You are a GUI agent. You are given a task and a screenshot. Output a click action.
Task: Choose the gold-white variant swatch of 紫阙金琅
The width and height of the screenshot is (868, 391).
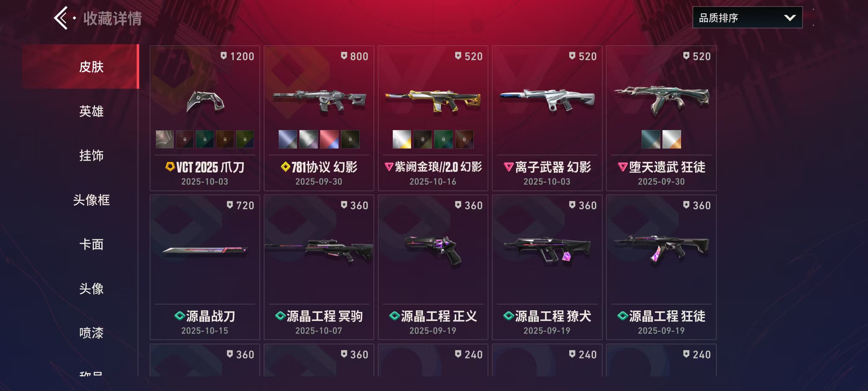[x=402, y=139]
